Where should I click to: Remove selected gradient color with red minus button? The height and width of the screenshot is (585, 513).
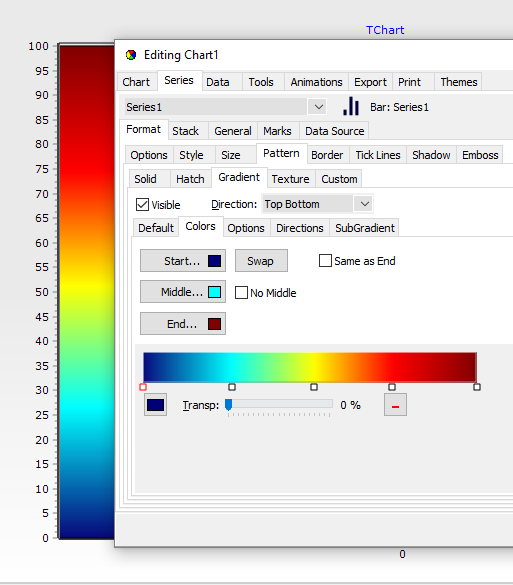coord(395,405)
